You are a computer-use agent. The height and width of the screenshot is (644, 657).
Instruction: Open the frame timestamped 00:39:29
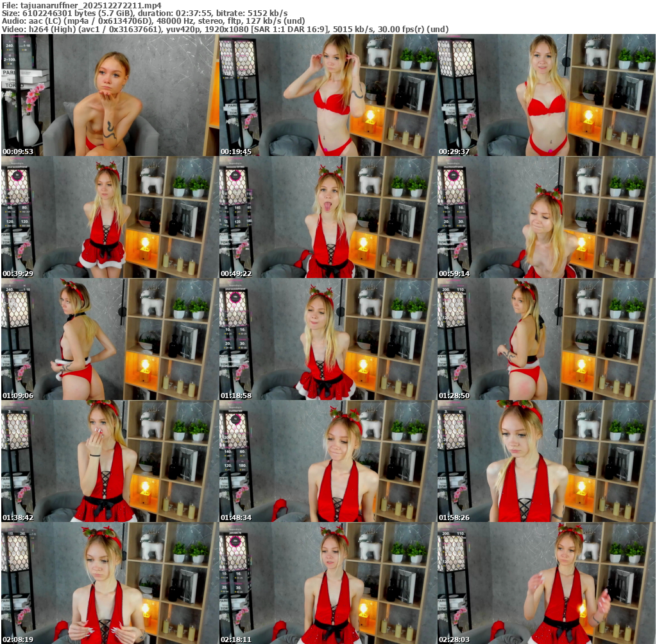pos(110,217)
